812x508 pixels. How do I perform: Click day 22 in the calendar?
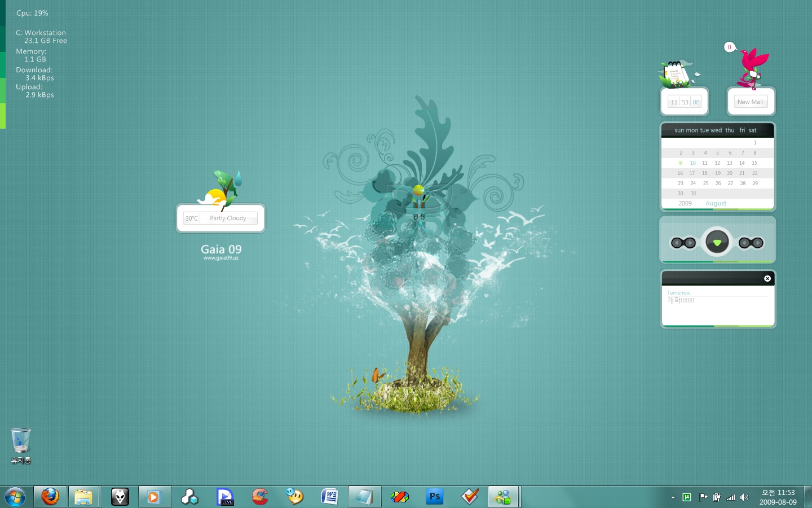[754, 173]
